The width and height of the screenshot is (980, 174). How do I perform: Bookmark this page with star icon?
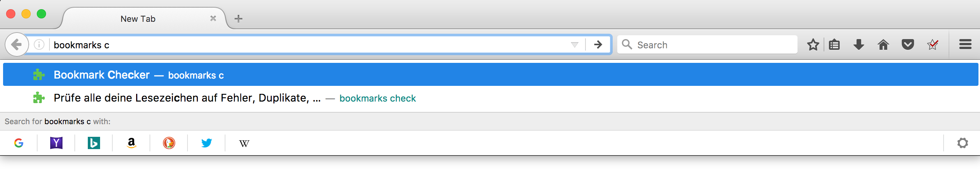[x=813, y=45]
